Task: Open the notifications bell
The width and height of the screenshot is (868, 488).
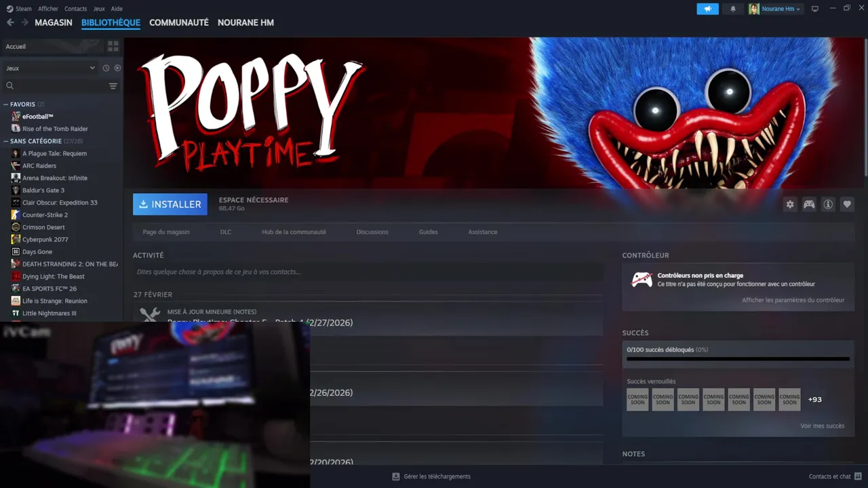Action: pos(733,9)
